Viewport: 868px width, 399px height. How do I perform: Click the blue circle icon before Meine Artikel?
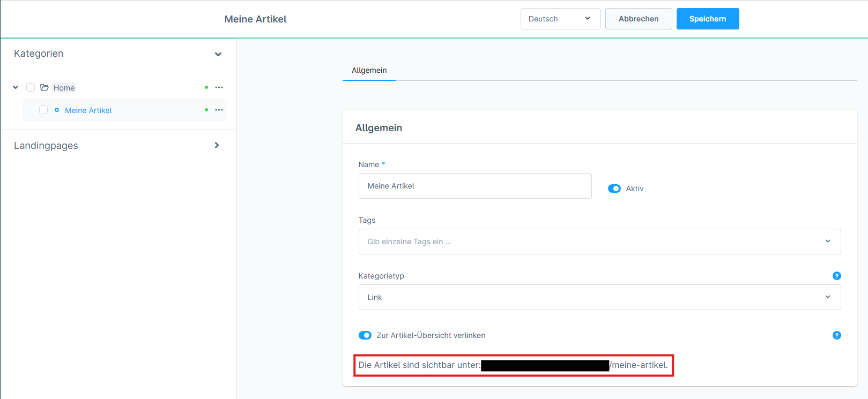point(57,110)
